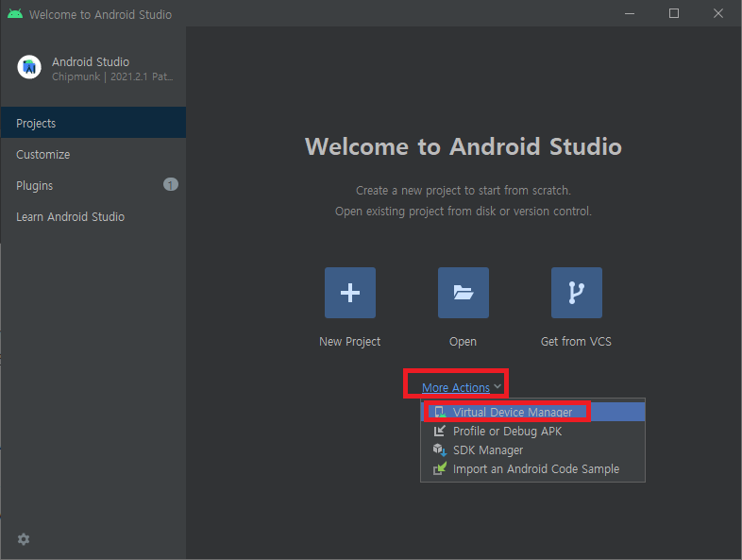Open the Learn Android Studio tab

point(93,216)
